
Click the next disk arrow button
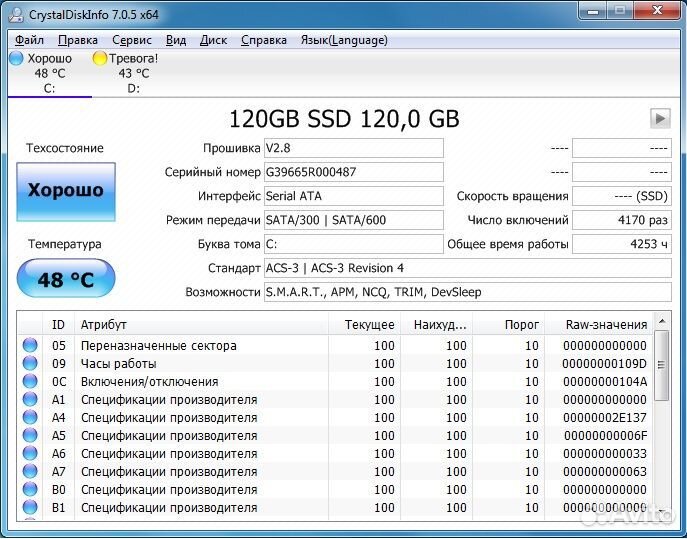tap(660, 118)
